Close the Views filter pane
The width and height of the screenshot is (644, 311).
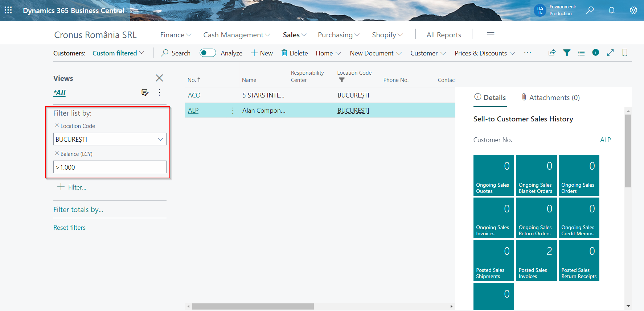pos(159,78)
